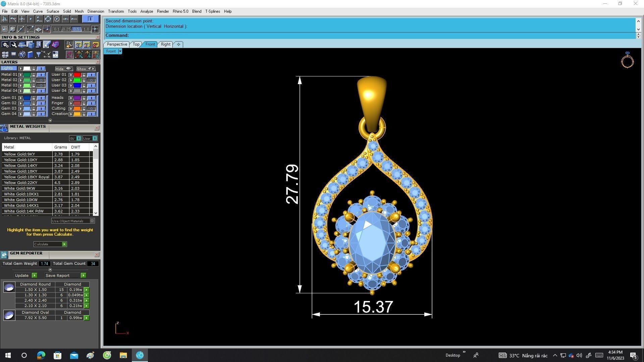
Task: Toggle lock on Heads layer
Action: (x=84, y=98)
